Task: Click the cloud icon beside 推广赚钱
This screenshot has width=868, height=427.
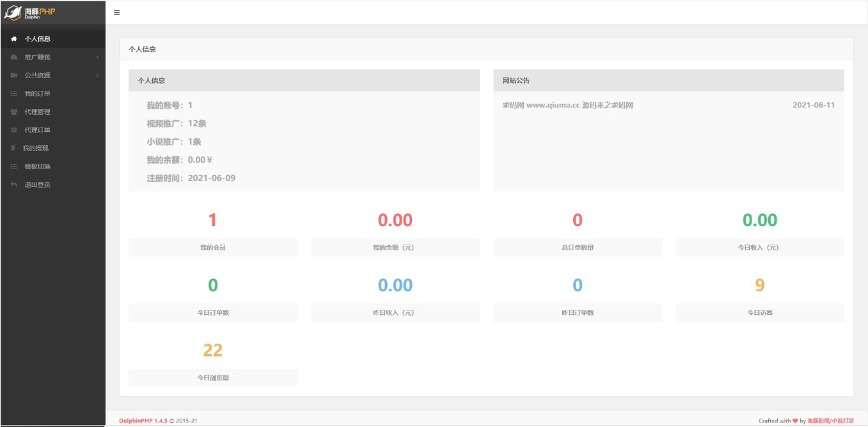Action: pos(13,58)
